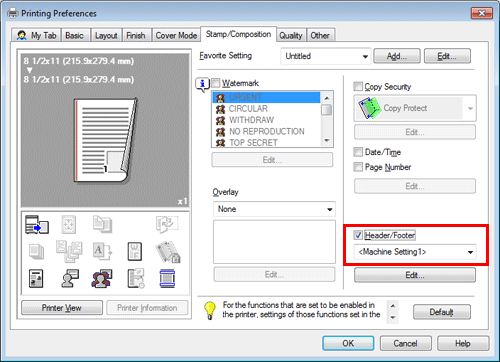Screen dimensions: 500x362
Task: Open the Quality tab
Action: (291, 35)
